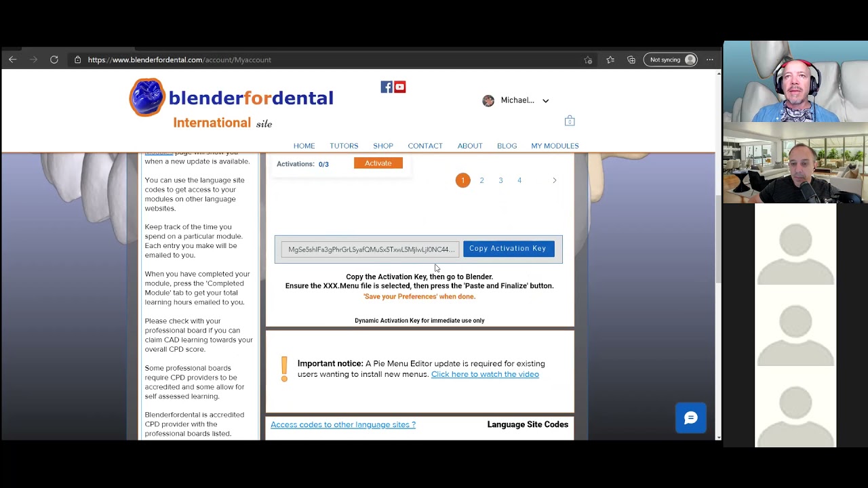Viewport: 868px width, 488px height.
Task: Click "'Save your Preferences' when done." text
Action: pos(420,297)
